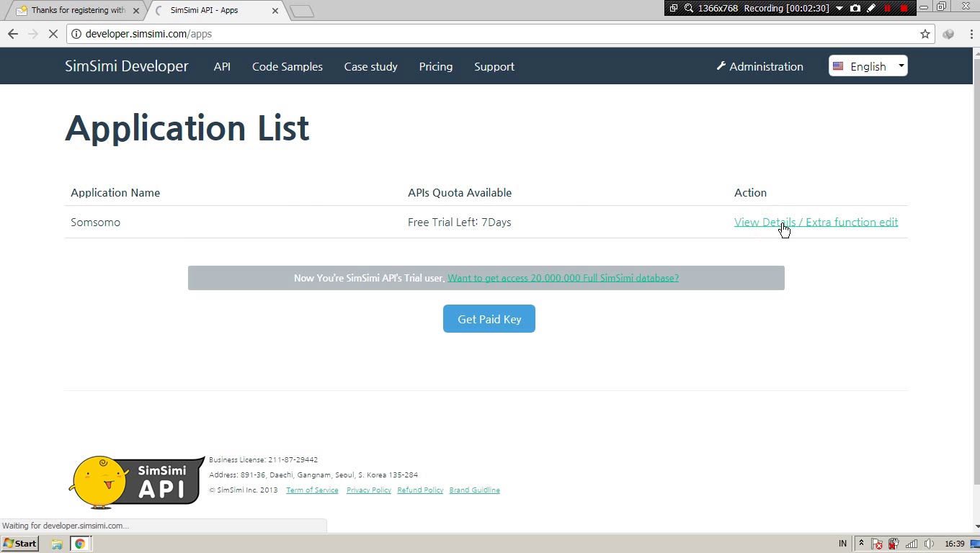Open the Privacy Policy link

click(369, 490)
